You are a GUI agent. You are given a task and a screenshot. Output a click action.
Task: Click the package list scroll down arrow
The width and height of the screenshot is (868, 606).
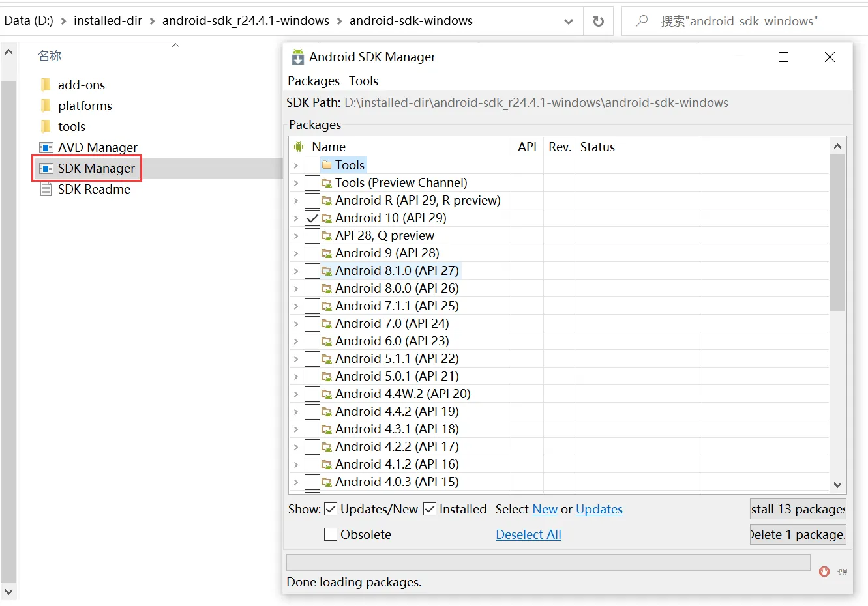837,485
